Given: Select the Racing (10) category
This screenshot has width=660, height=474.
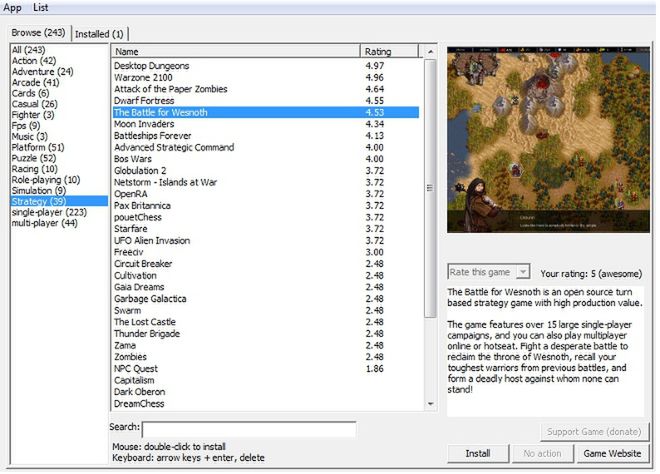Looking at the screenshot, I should coord(35,169).
